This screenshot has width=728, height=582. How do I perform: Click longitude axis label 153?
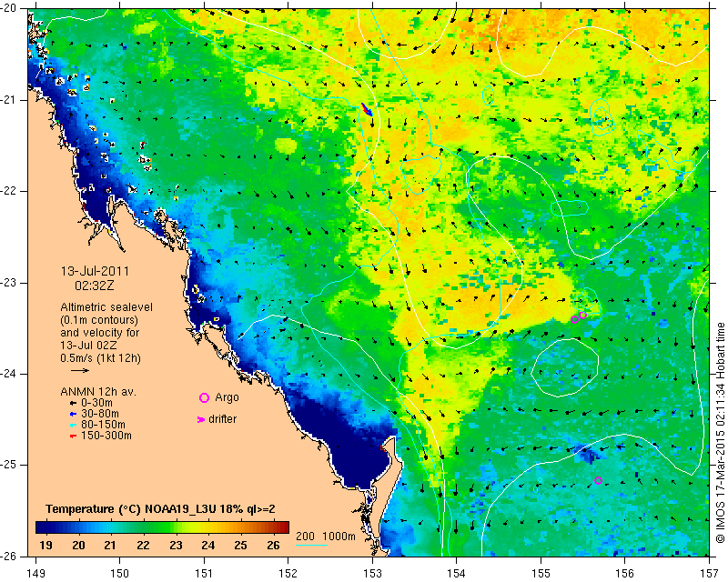coord(372,574)
